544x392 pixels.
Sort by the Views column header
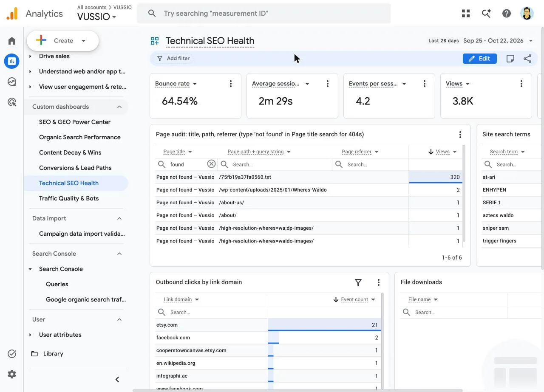click(442, 152)
